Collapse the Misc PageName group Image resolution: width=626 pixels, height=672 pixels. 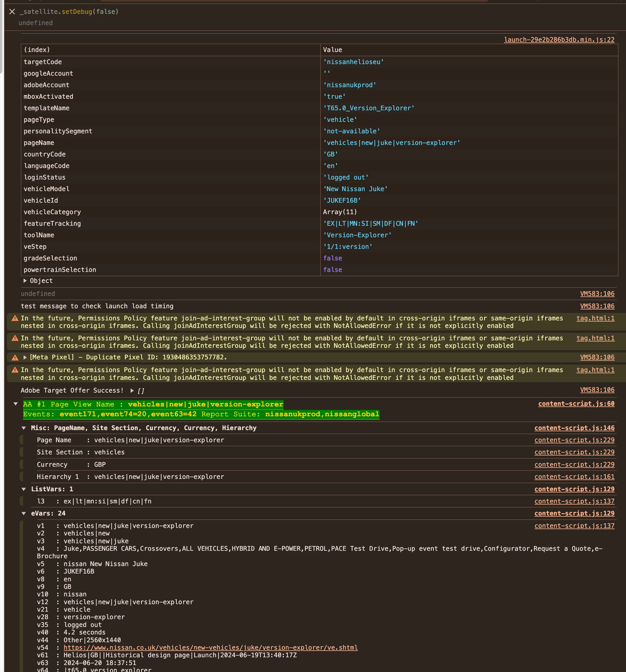pyautogui.click(x=24, y=428)
